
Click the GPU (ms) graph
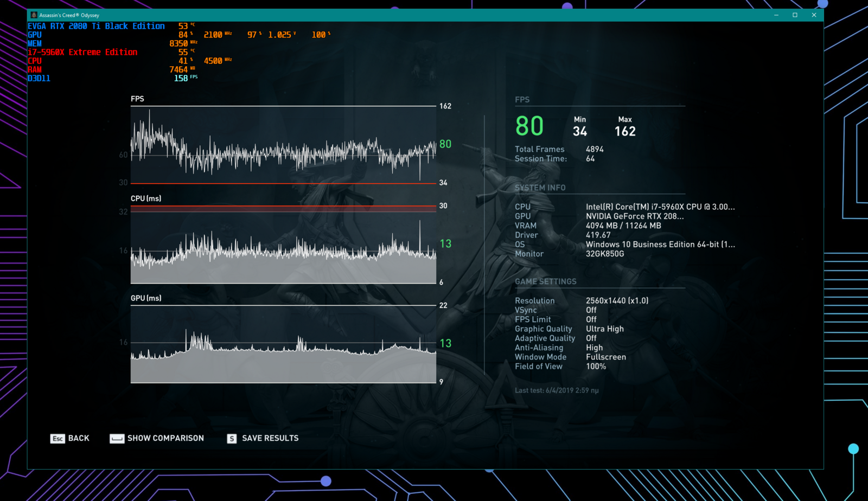tap(283, 344)
